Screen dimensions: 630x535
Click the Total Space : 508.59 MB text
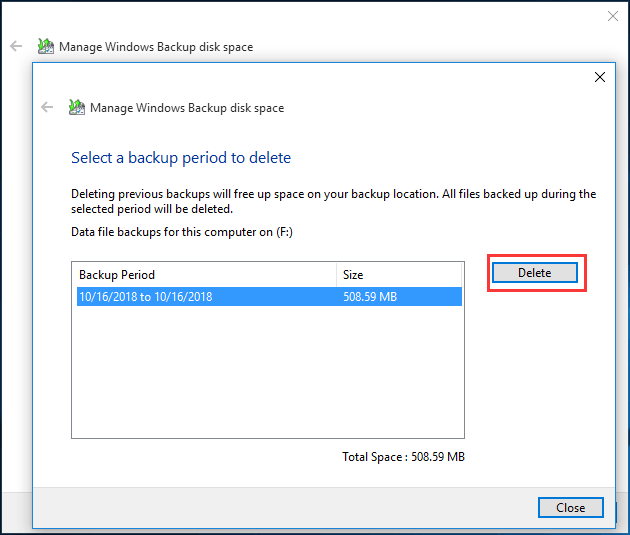pyautogui.click(x=403, y=457)
